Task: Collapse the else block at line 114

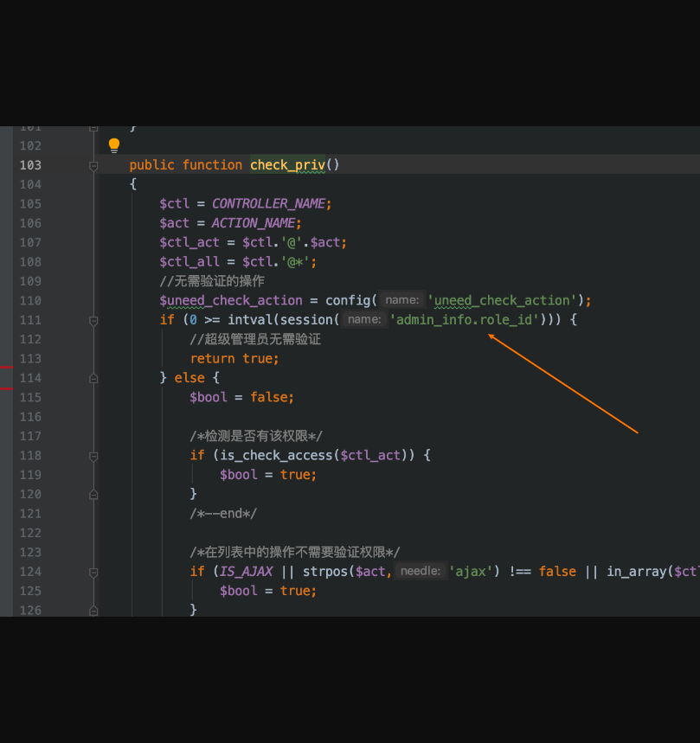Action: tap(93, 378)
